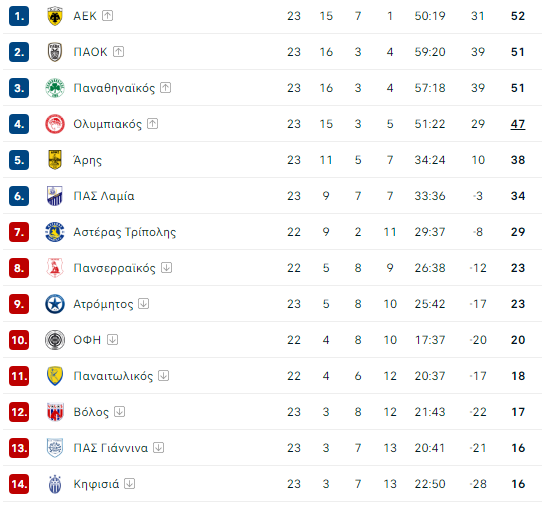Open the Κηφισιά team name link
The width and height of the screenshot is (542, 509).
(96, 484)
